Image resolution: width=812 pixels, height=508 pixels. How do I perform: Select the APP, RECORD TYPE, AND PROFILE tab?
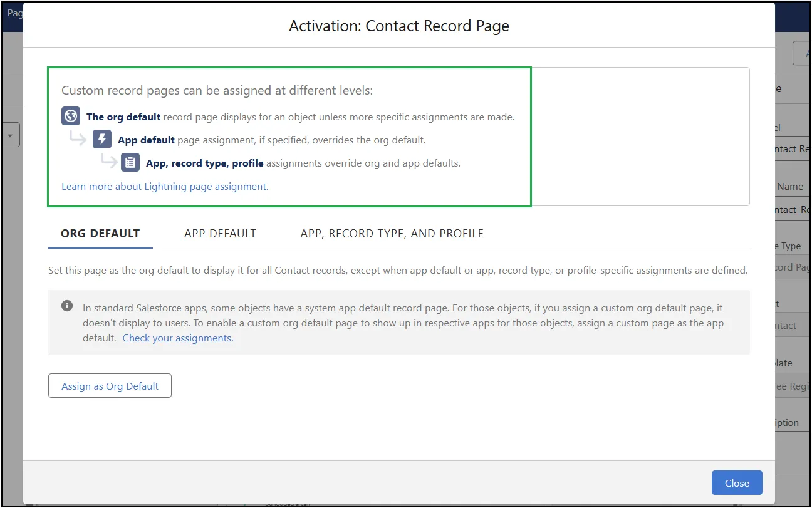click(x=392, y=234)
